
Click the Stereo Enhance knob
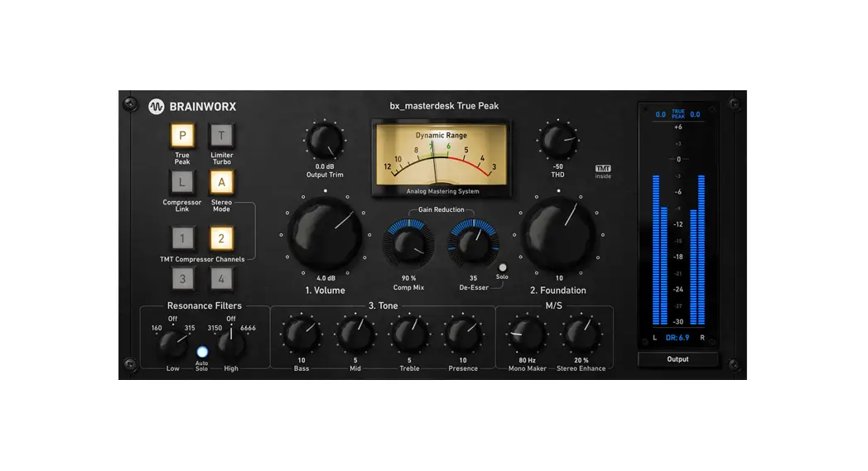click(x=581, y=334)
